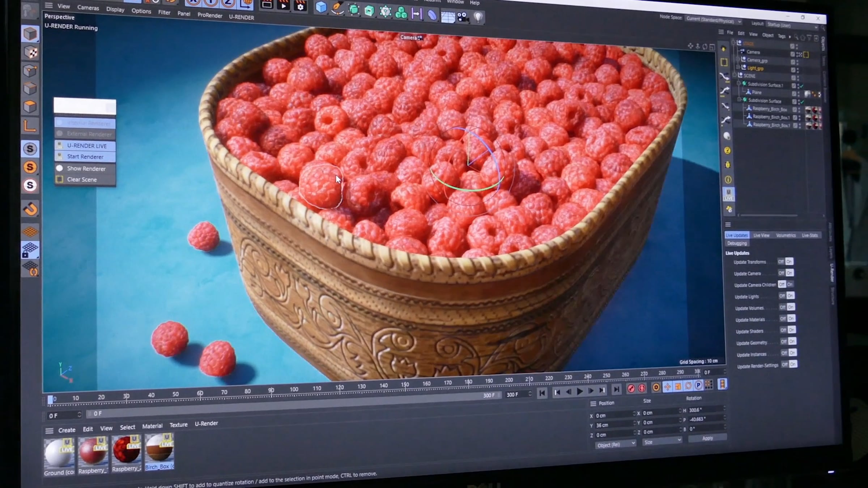Viewport: 868px width, 488px height.
Task: Click the orange Snap magnet icon
Action: (30, 209)
